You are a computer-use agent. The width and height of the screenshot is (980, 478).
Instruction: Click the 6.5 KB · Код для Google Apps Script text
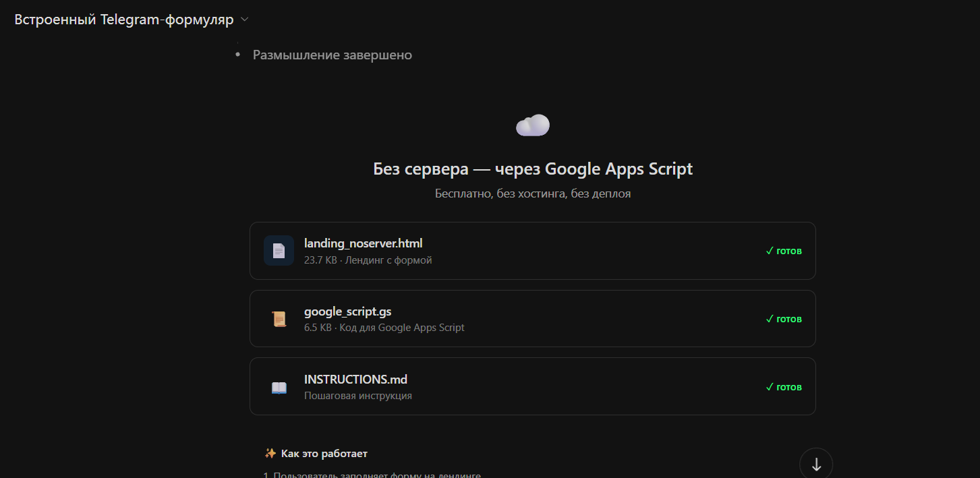(384, 328)
